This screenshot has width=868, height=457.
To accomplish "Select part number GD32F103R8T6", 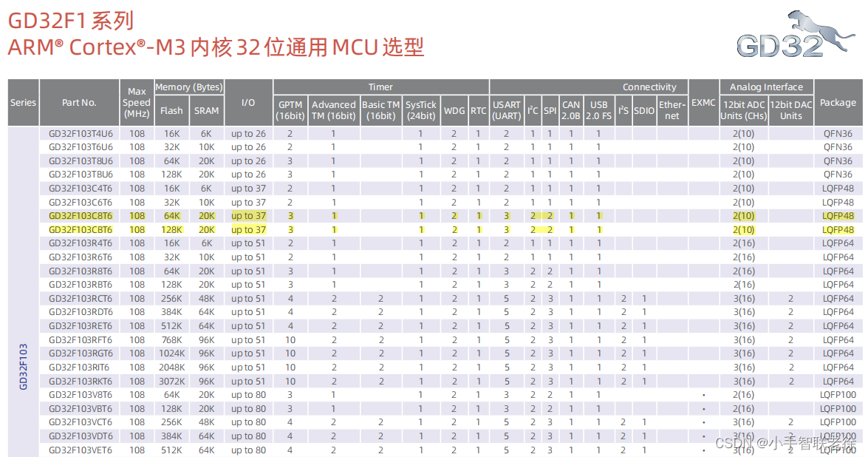I will click(81, 271).
